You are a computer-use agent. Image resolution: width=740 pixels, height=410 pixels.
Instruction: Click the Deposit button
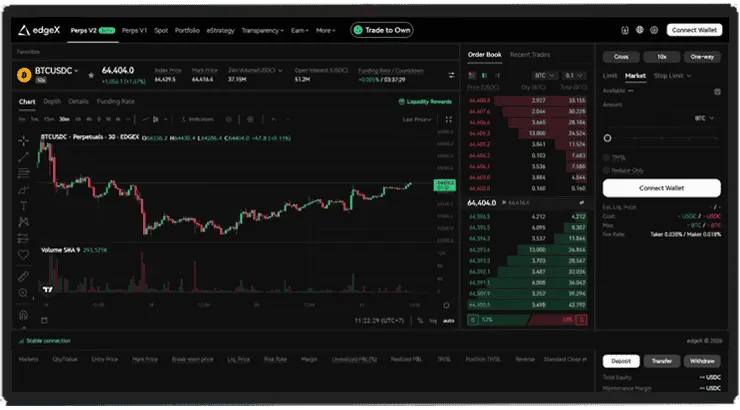tap(621, 361)
